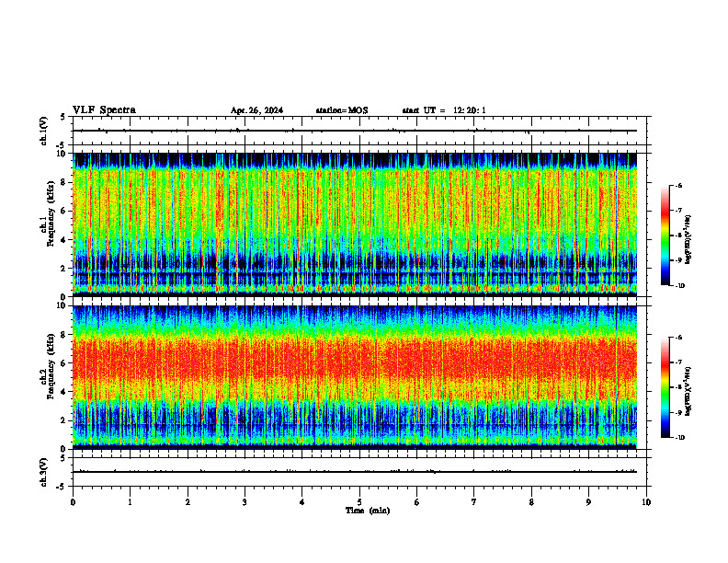This screenshot has height=563, width=728.
Task: Click the "2" kHz tick of ch.2 spectrogram
Action: 63,420
